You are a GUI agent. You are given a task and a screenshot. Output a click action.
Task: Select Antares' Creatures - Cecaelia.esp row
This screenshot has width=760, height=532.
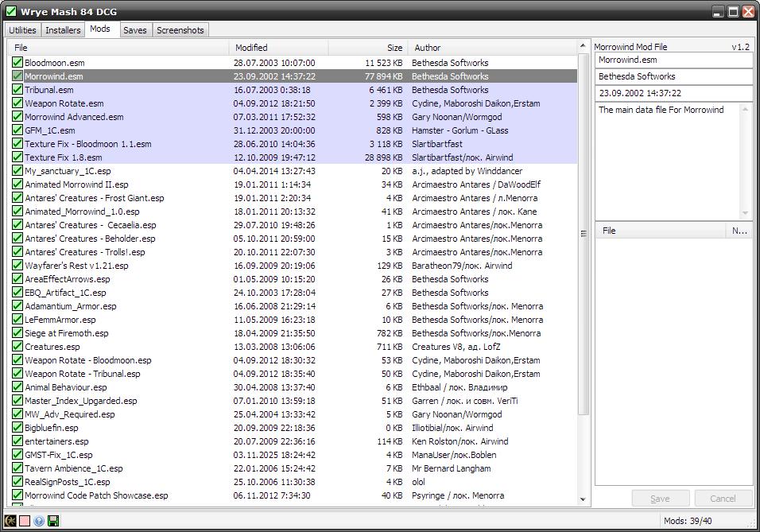coord(294,225)
